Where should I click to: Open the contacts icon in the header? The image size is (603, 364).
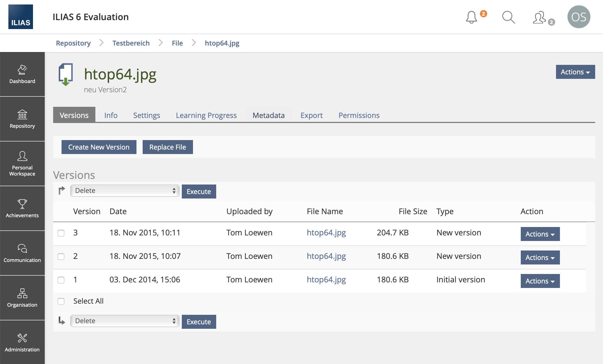tap(540, 17)
